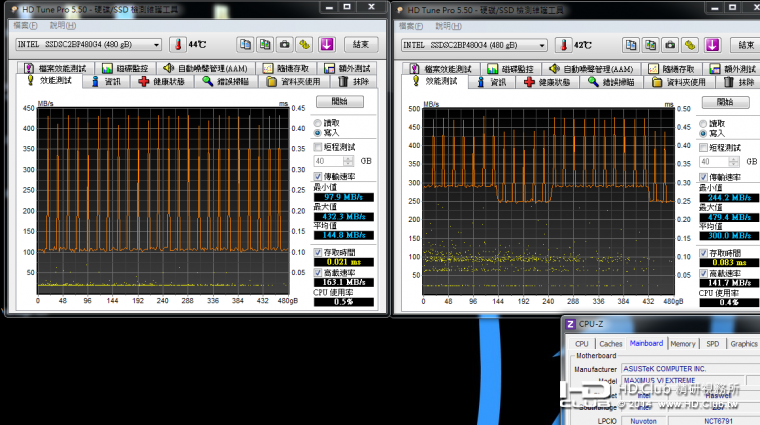Screen dimensions: 760x425
Task: Click 開始 Start button in left window
Action: click(340, 101)
